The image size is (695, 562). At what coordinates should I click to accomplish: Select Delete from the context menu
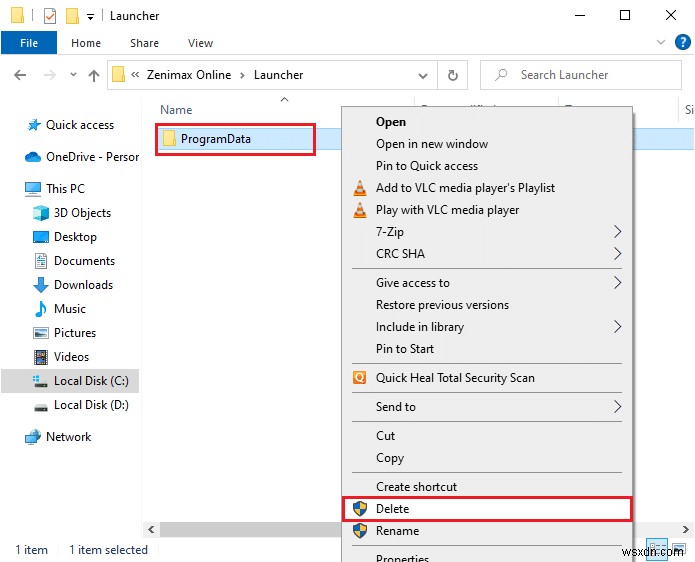click(x=393, y=509)
